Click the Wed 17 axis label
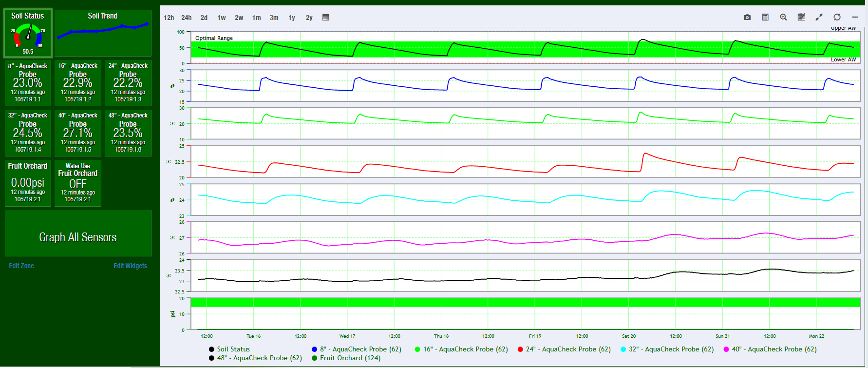The width and height of the screenshot is (868, 368). (x=347, y=336)
